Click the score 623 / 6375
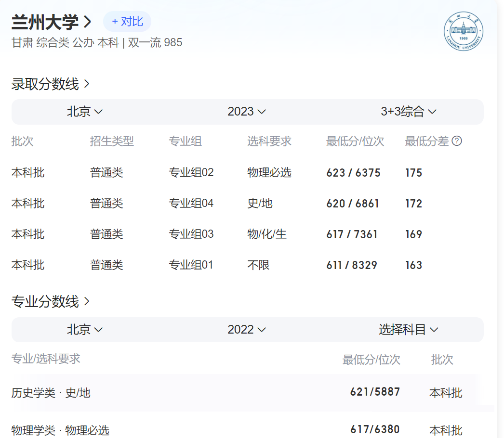The image size is (504, 438). tap(353, 173)
